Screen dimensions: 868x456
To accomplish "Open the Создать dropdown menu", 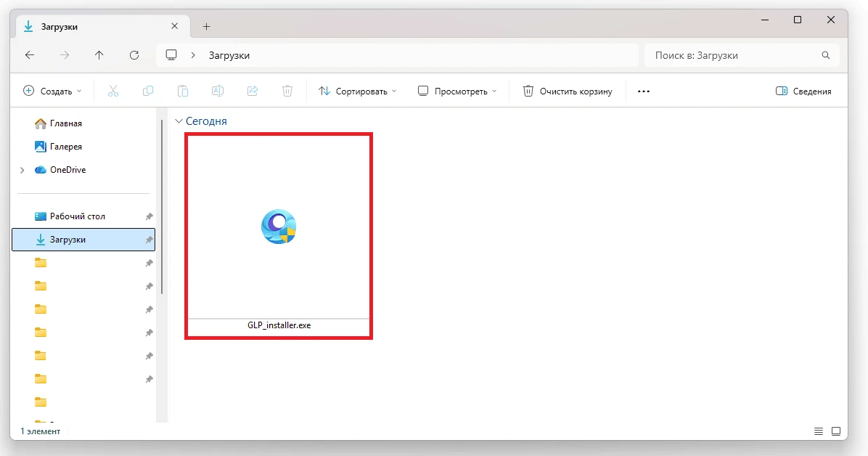I will (x=53, y=91).
